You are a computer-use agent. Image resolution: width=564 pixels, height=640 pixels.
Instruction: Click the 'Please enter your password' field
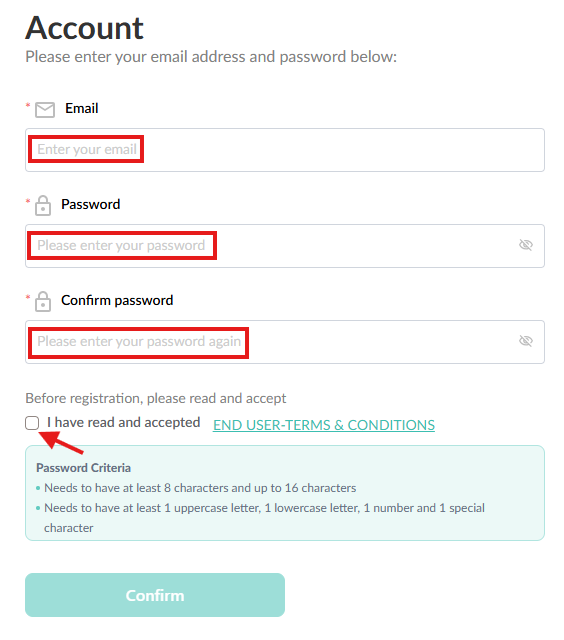click(285, 246)
